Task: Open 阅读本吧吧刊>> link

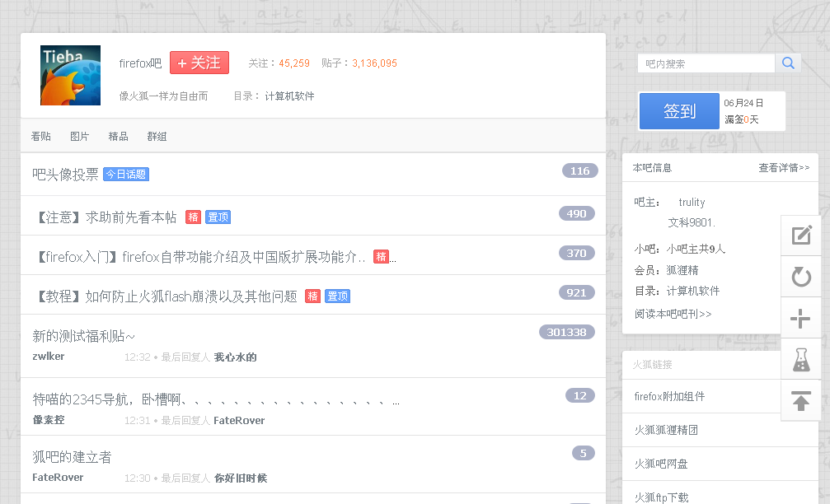Action: [673, 314]
